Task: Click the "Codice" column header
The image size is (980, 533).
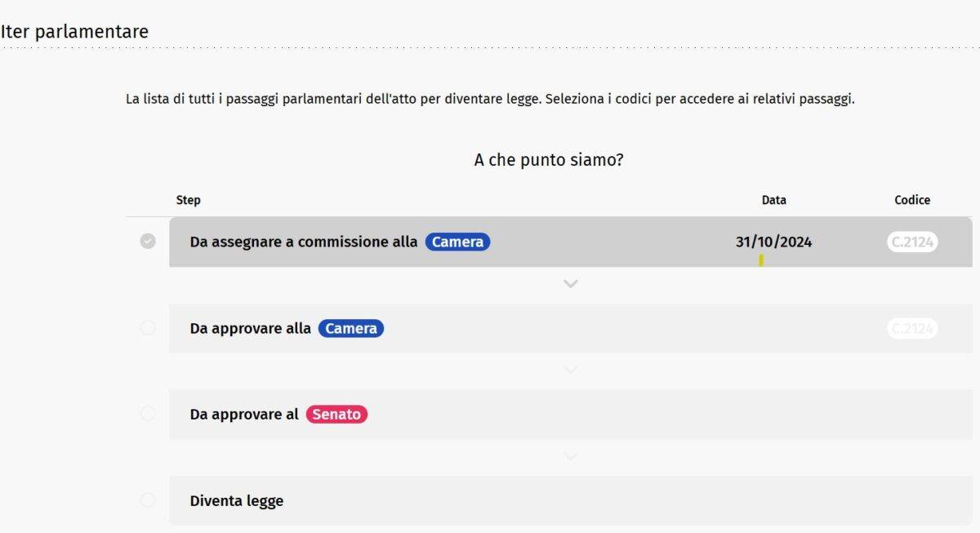Action: [912, 200]
